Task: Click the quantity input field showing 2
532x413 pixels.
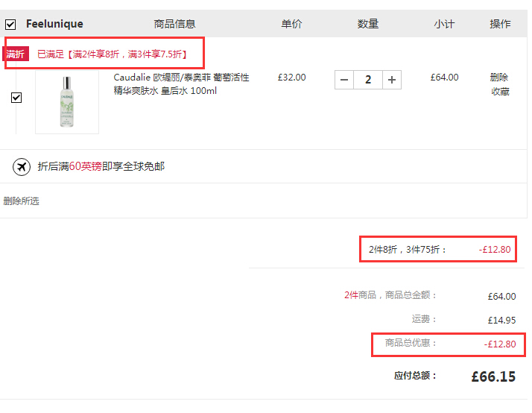Action: [368, 80]
